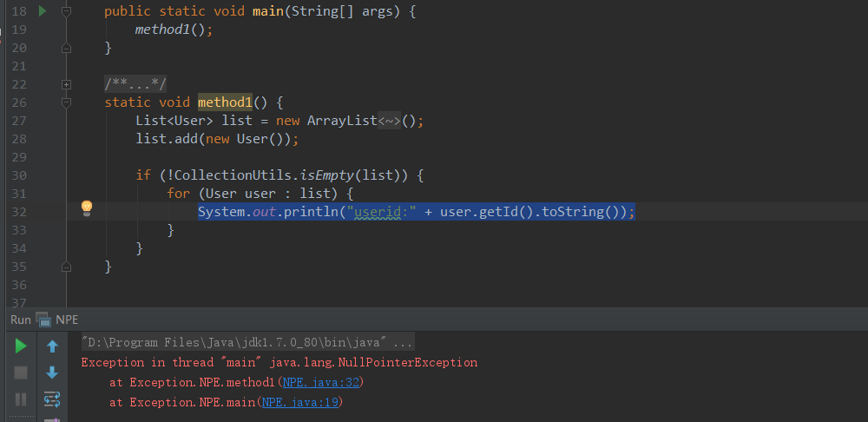Screen dimensions: 868x422
Task: Open the NPE.java:32 stack trace link
Action: pos(320,382)
